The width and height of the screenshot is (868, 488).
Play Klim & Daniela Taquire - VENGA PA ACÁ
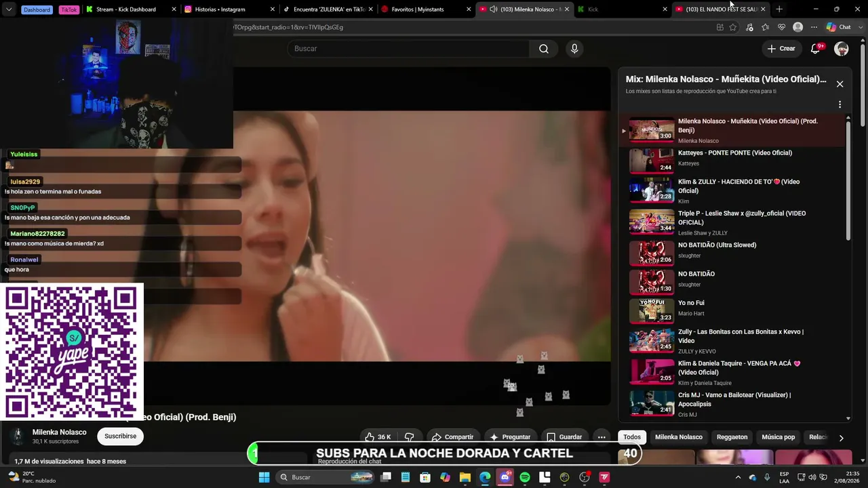click(734, 373)
